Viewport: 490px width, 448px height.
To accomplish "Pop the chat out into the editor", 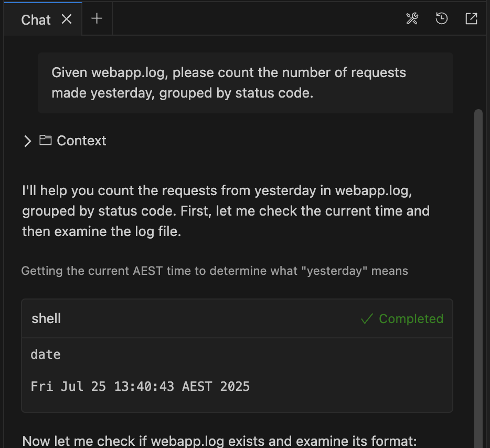I will pyautogui.click(x=471, y=18).
